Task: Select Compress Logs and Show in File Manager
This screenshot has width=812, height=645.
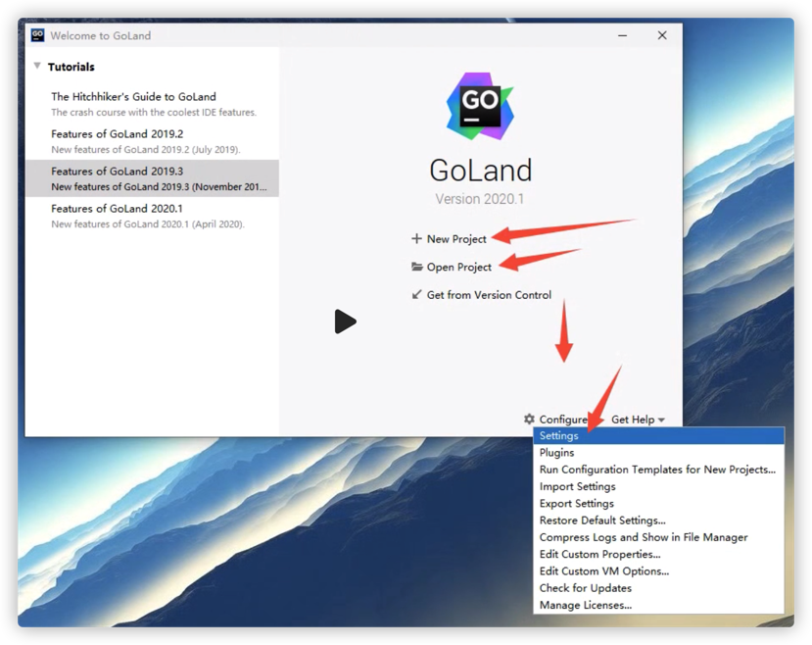Action: click(x=659, y=537)
